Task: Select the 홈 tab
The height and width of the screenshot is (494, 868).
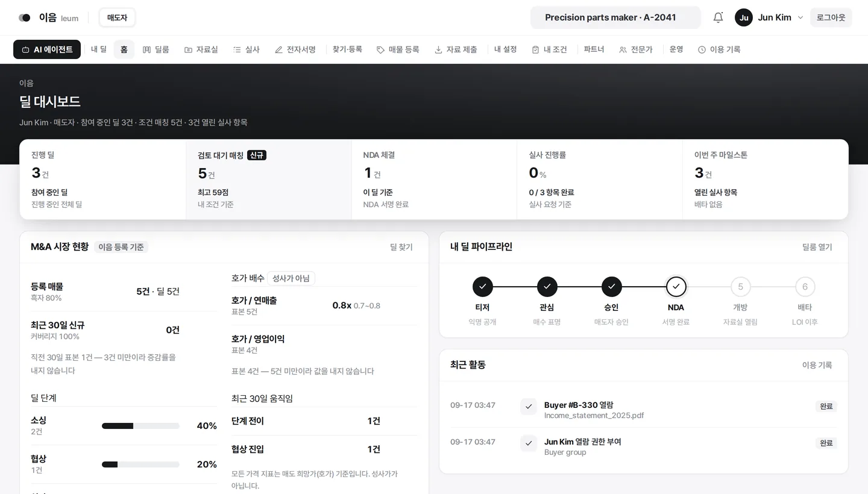Action: [x=124, y=49]
